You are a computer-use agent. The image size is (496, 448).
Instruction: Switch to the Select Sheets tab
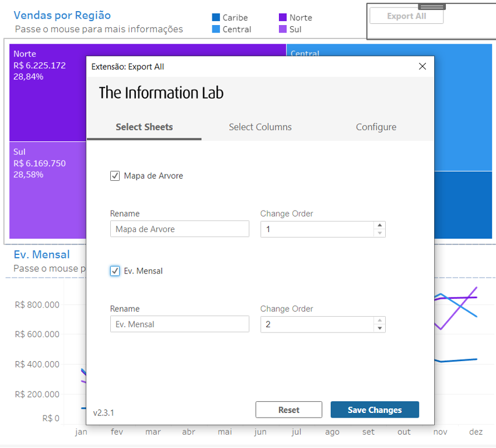pyautogui.click(x=144, y=127)
